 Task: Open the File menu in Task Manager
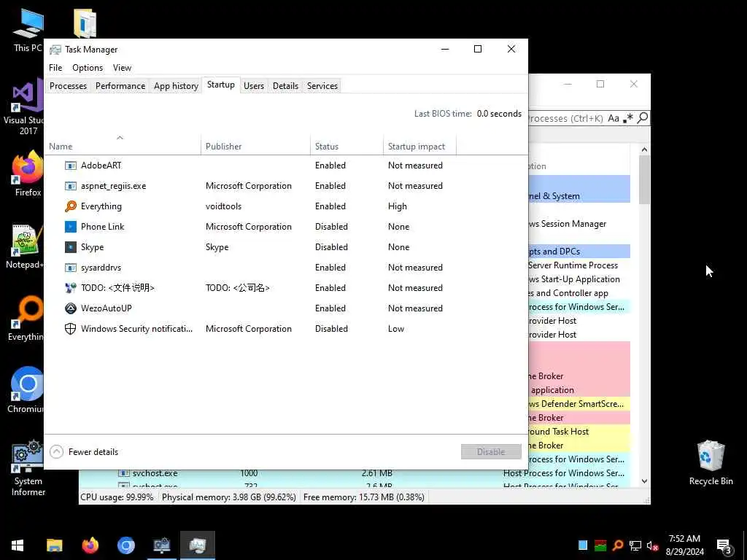[x=55, y=68]
